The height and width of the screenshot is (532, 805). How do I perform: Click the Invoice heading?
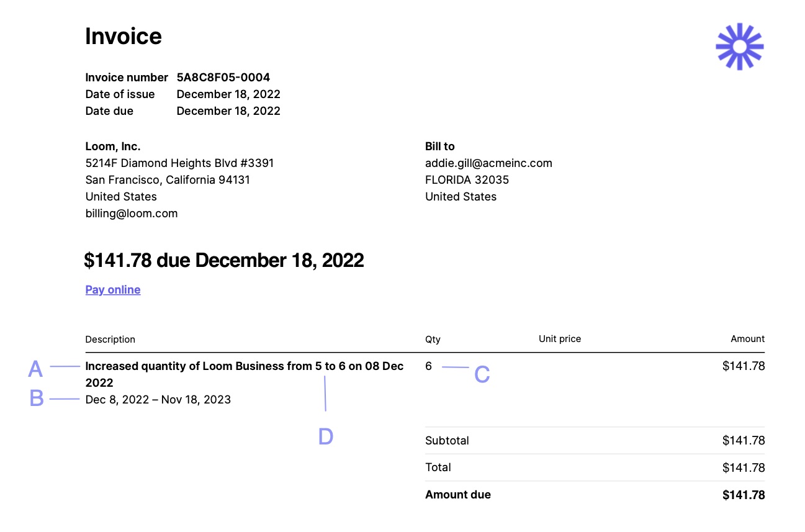pos(124,37)
